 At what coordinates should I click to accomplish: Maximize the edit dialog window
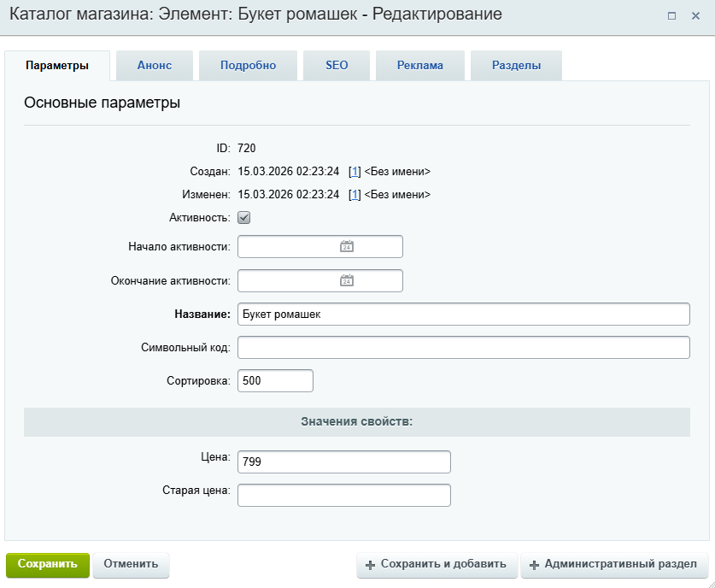(671, 15)
